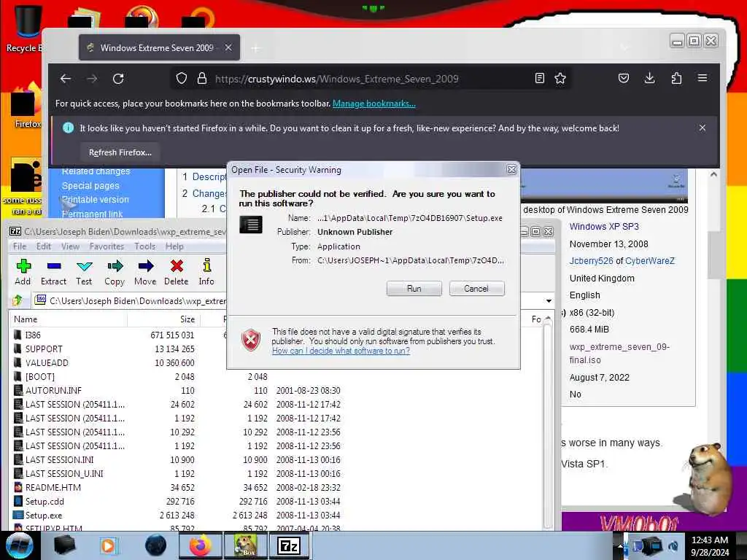
Task: Click the Test icon in 7-Zip toolbar
Action: (84, 272)
